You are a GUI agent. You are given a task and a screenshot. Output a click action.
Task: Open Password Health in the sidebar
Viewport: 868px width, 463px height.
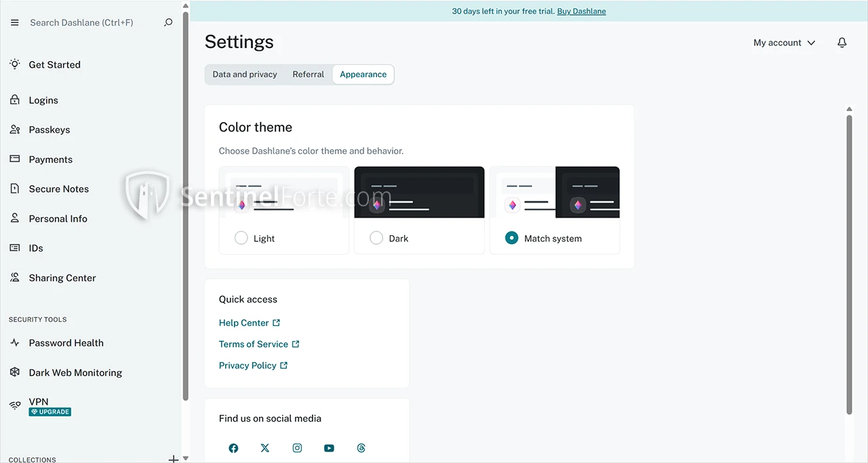[66, 343]
